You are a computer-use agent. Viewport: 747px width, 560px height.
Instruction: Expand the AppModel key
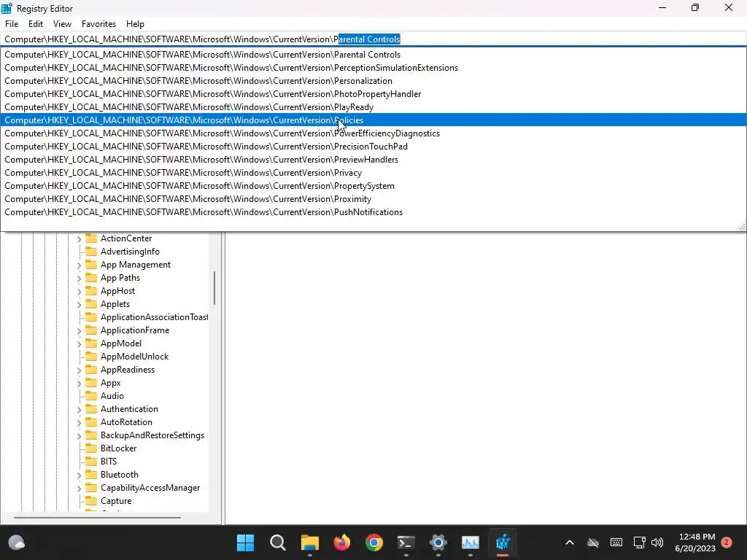point(79,344)
